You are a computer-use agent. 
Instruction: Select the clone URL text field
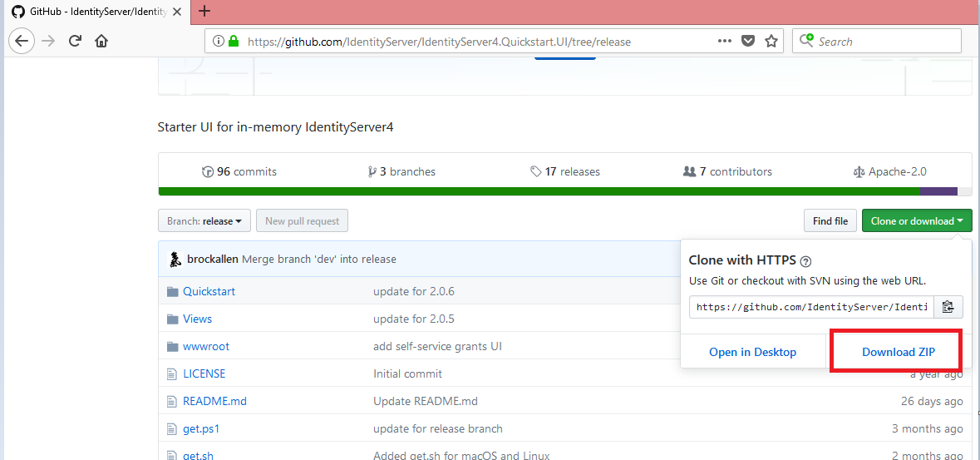point(812,307)
